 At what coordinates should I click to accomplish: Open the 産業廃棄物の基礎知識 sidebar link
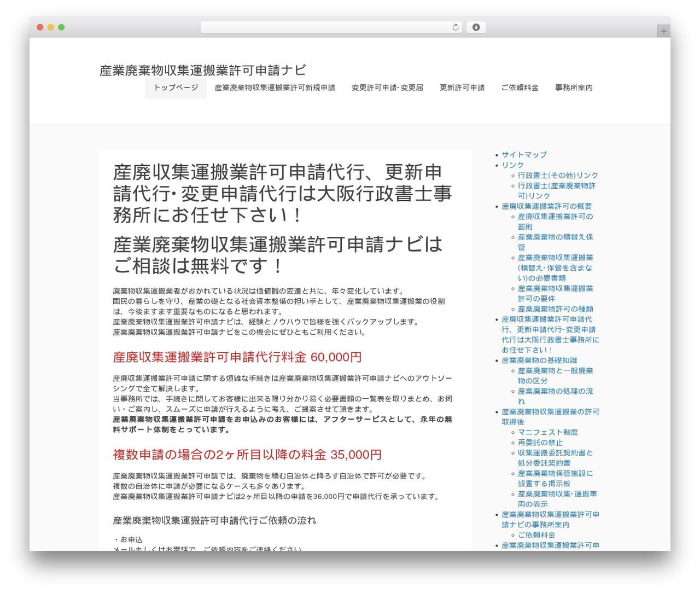tap(539, 361)
